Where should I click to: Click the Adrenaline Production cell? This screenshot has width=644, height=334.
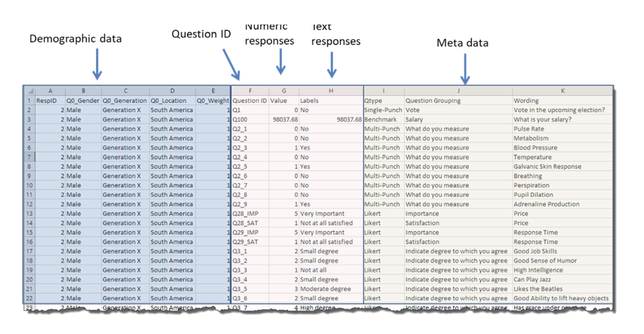(563, 204)
